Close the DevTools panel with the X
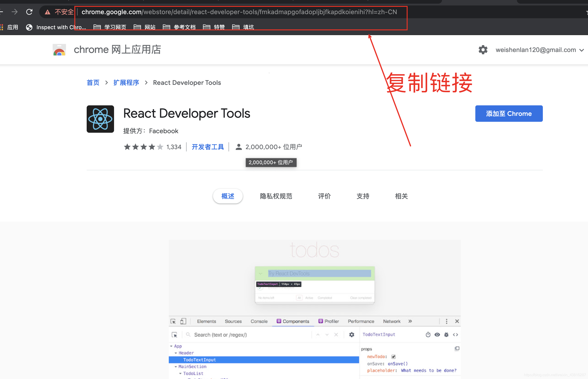 pyautogui.click(x=457, y=321)
